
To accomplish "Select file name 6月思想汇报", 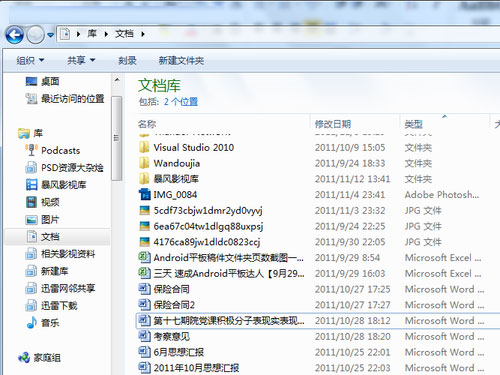I will point(179,352).
